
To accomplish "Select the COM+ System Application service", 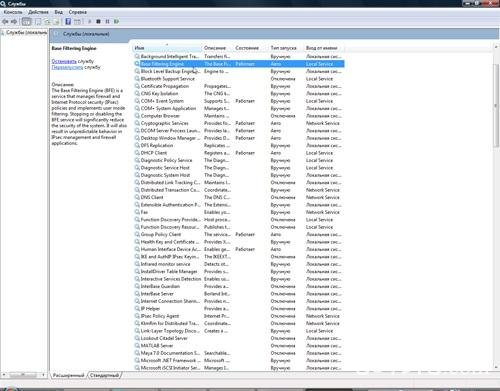I will 239,108.
